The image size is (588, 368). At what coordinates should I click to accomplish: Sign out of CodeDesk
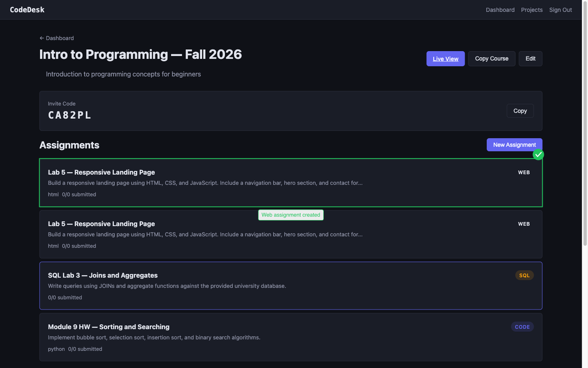560,10
